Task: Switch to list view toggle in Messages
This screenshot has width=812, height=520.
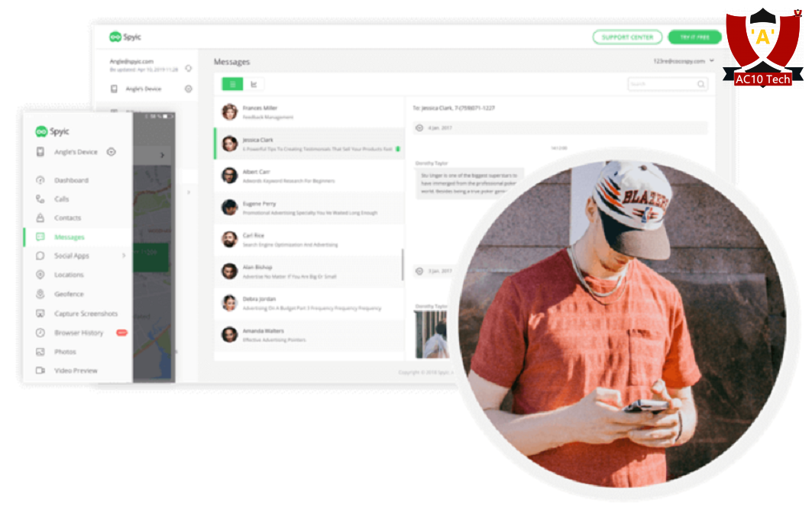Action: click(232, 84)
